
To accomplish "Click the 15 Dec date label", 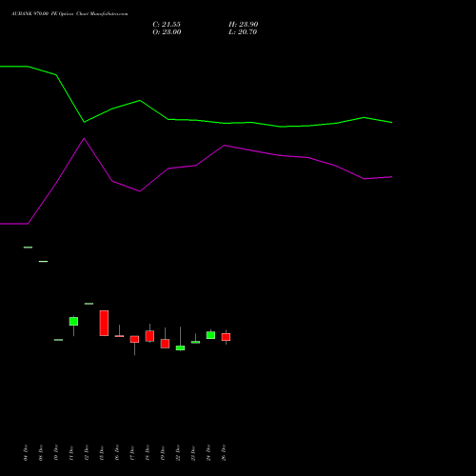I will [x=102, y=452].
